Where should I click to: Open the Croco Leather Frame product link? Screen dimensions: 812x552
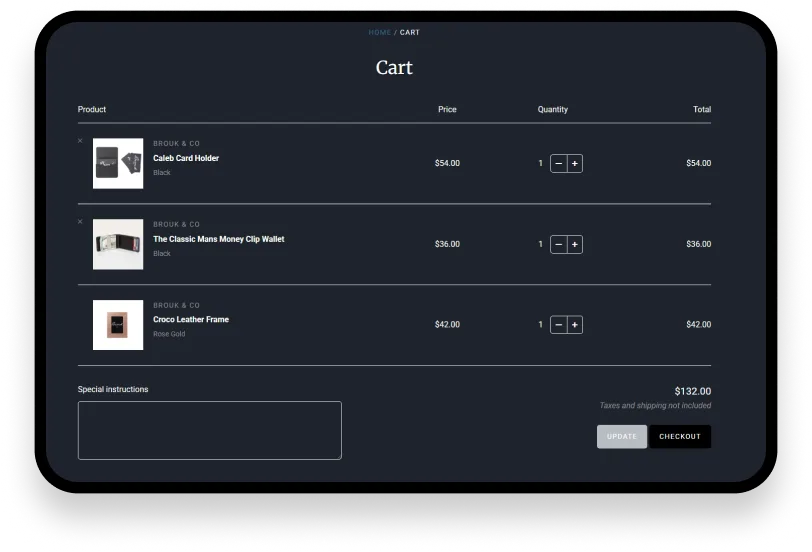[191, 319]
